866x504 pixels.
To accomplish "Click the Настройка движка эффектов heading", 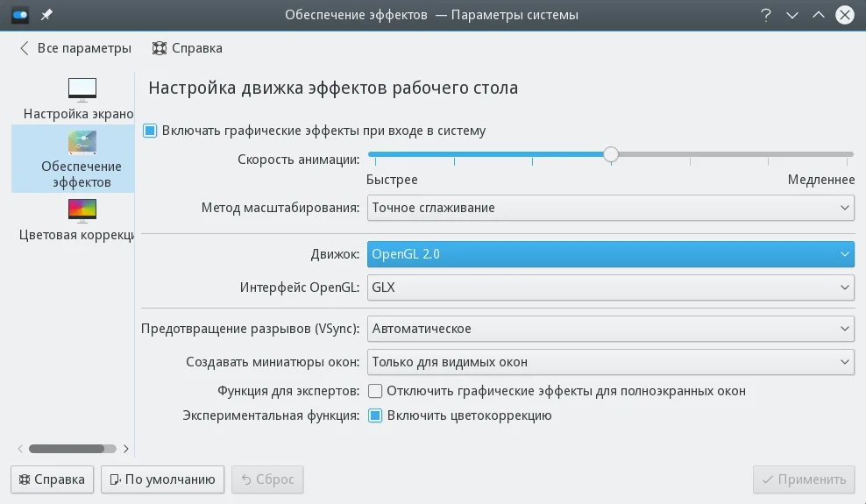I will [333, 88].
